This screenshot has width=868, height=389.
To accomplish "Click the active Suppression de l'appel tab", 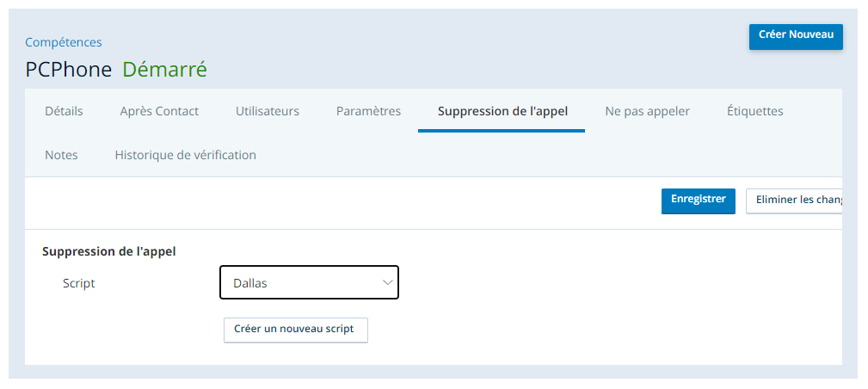I will click(502, 111).
